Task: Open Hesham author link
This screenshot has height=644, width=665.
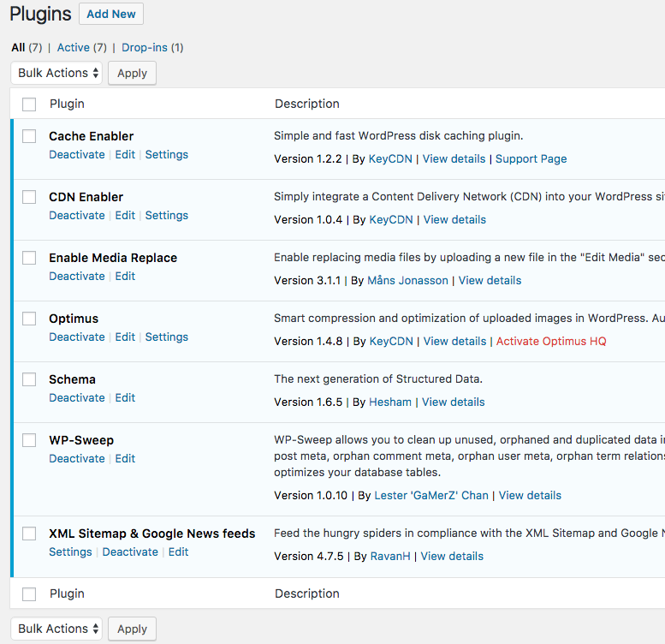Action: pos(390,402)
